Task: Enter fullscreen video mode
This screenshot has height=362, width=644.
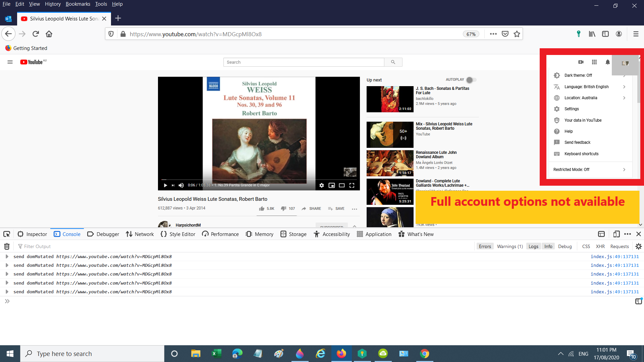Action: pos(352,185)
